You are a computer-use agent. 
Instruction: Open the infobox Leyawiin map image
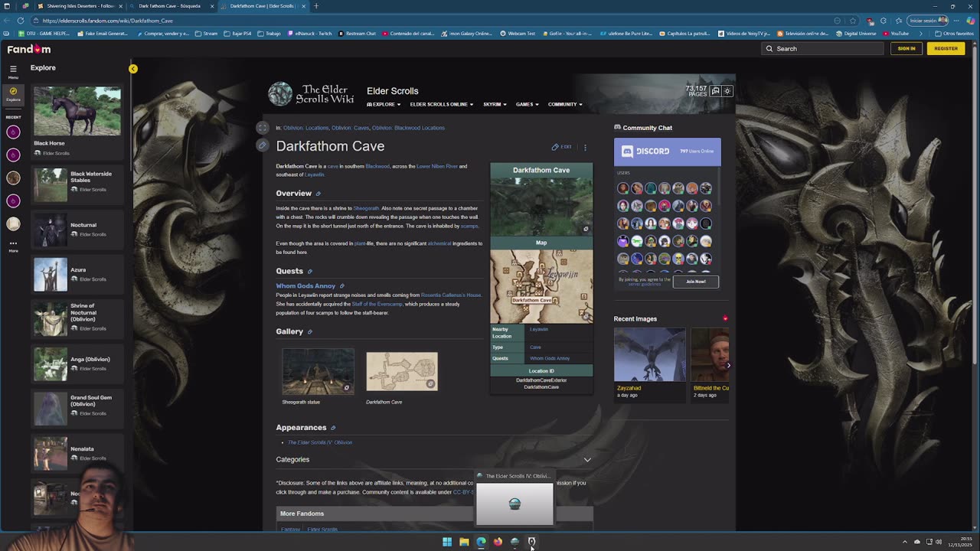pos(541,285)
